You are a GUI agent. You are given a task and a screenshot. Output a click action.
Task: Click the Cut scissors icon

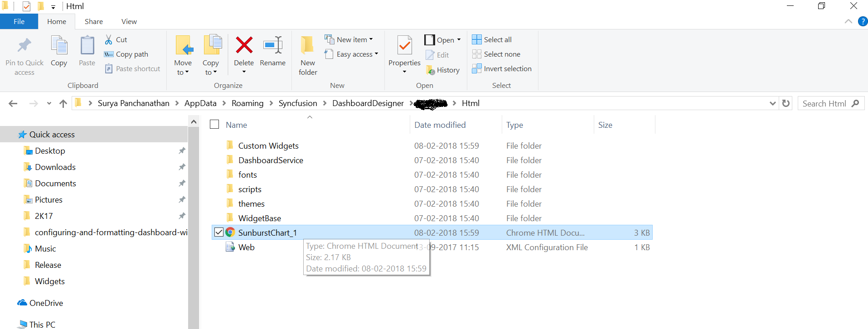109,40
